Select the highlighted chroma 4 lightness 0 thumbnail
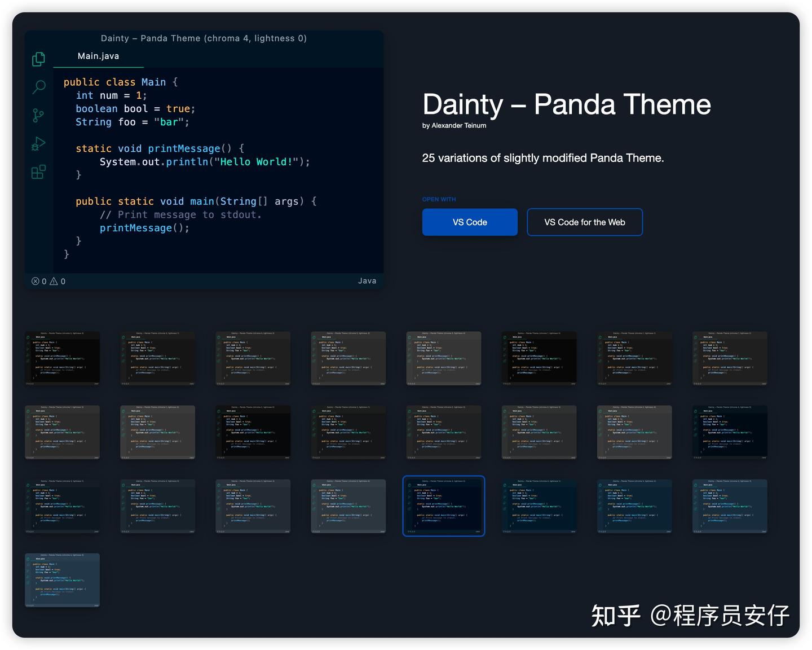812x650 pixels. point(443,506)
